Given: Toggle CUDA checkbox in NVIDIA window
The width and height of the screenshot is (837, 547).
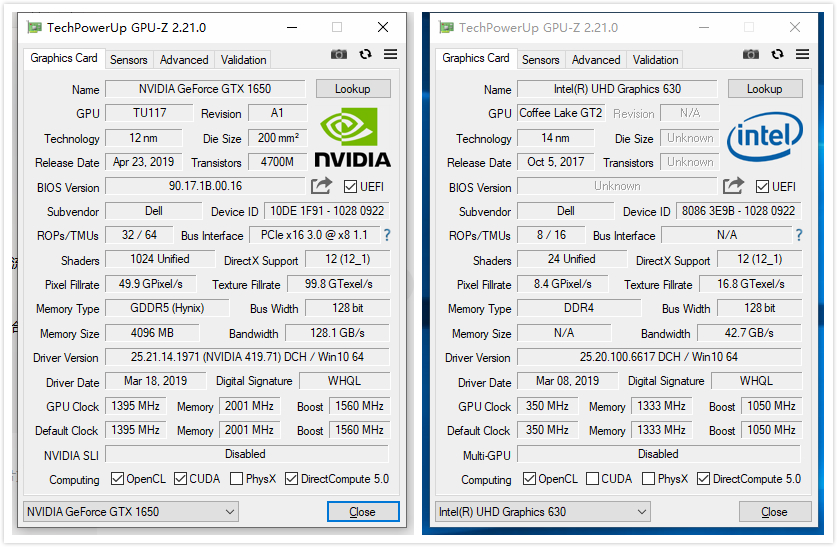Looking at the screenshot, I should 180,479.
